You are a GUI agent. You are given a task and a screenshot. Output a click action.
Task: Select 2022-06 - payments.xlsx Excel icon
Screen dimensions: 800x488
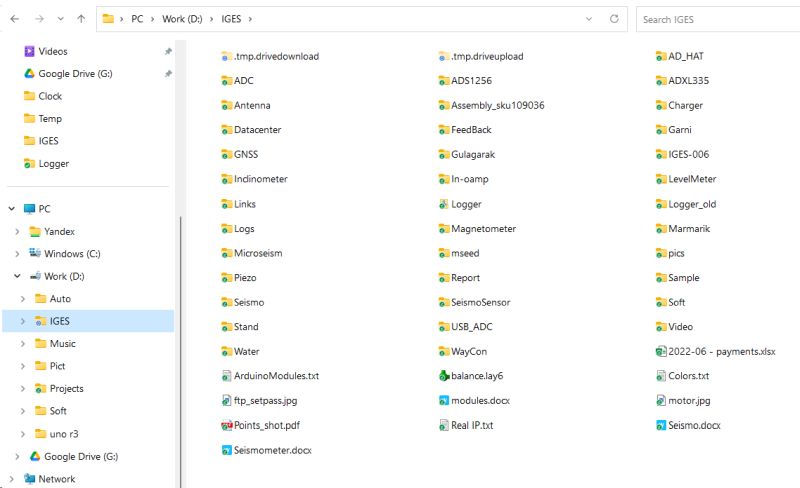pyautogui.click(x=661, y=351)
